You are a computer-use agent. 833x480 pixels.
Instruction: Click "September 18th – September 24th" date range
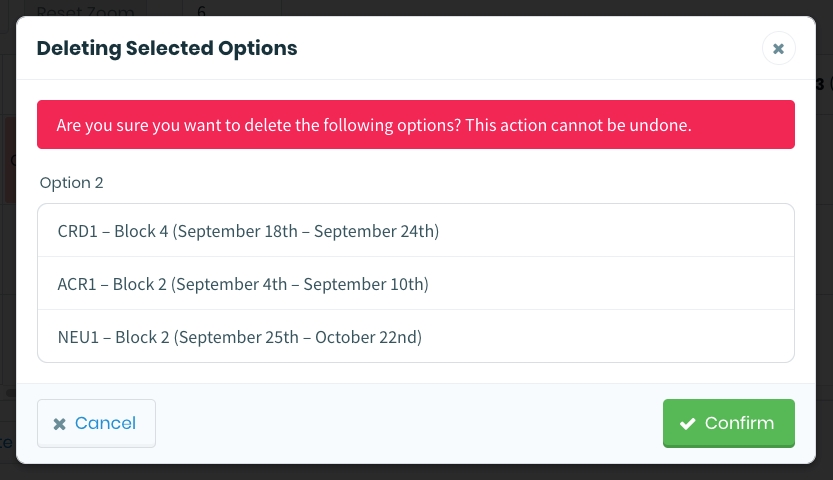pos(307,231)
